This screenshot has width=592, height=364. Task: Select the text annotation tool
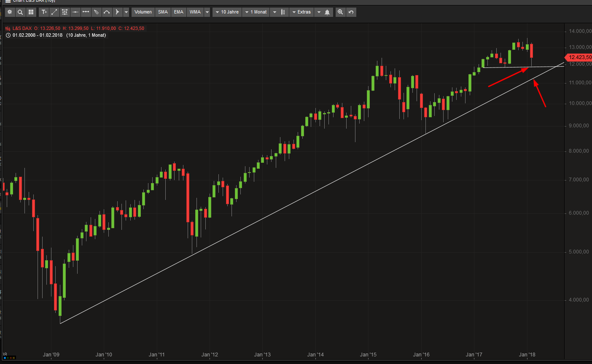click(44, 12)
